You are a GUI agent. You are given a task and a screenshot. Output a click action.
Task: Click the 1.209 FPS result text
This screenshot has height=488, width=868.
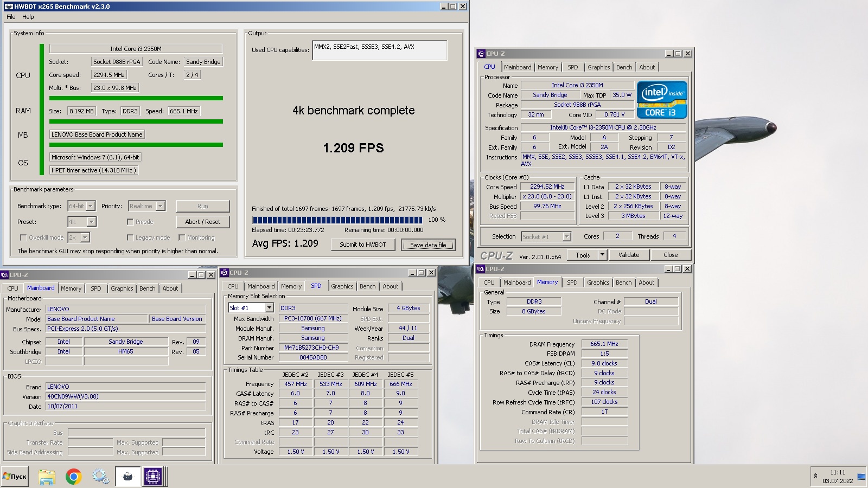[353, 148]
